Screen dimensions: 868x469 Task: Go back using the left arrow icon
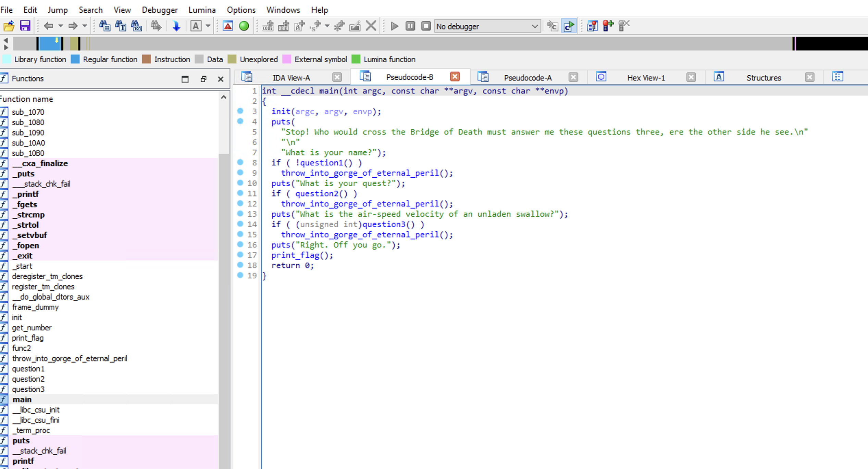(x=49, y=26)
